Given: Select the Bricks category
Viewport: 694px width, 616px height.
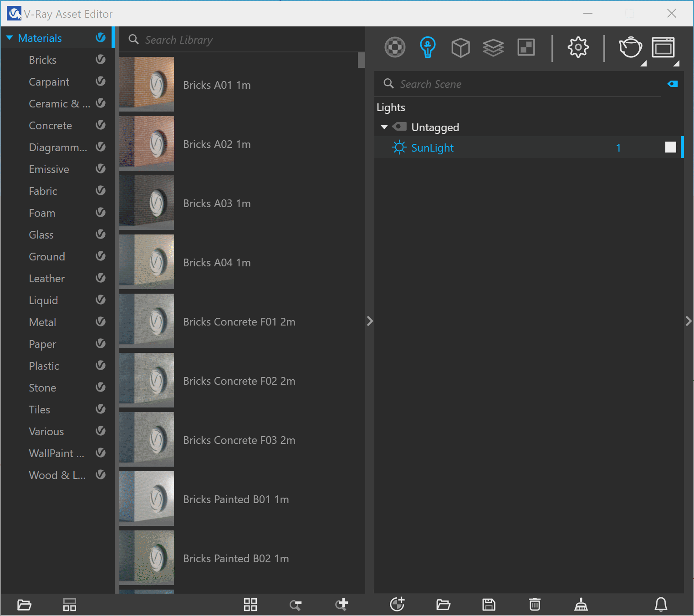Looking at the screenshot, I should click(x=42, y=60).
